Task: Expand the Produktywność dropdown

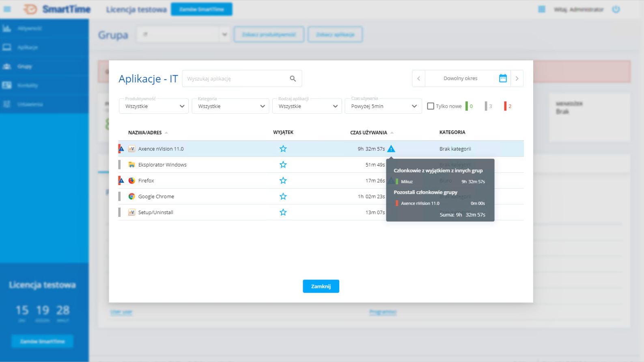Action: 154,106
